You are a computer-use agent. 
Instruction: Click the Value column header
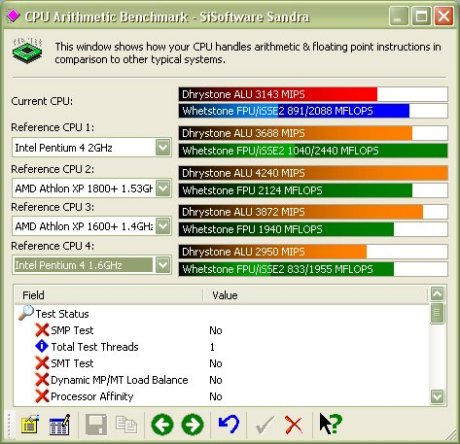(315, 295)
